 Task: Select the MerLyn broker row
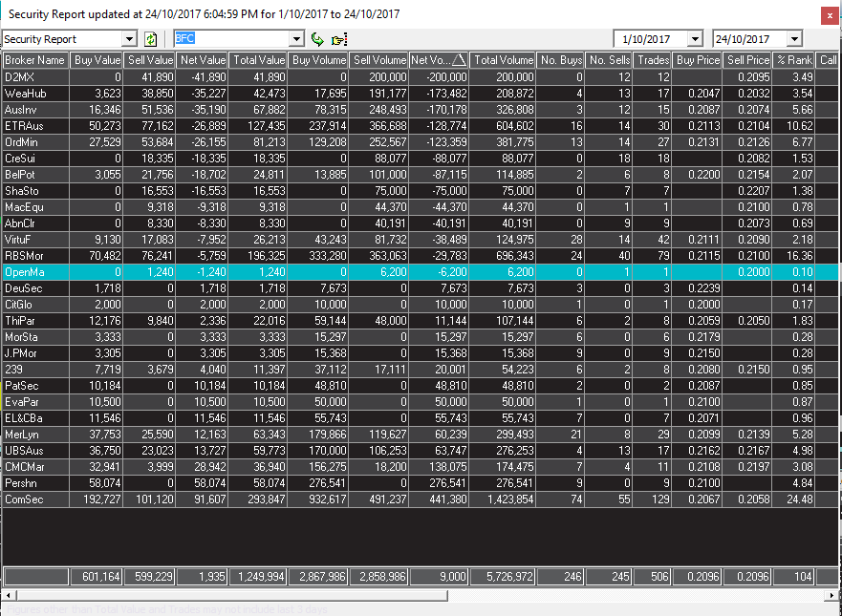[420, 435]
